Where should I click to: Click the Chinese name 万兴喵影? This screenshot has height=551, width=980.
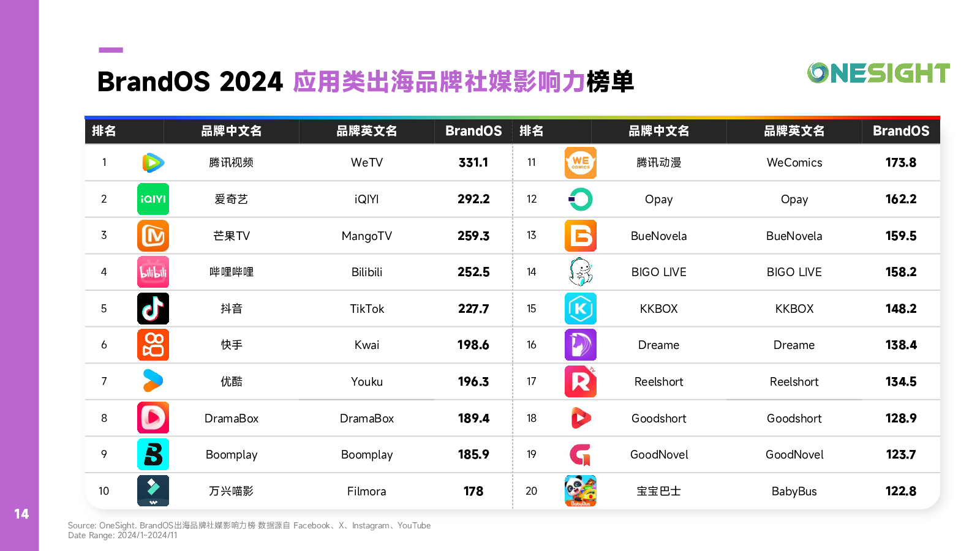pos(232,491)
